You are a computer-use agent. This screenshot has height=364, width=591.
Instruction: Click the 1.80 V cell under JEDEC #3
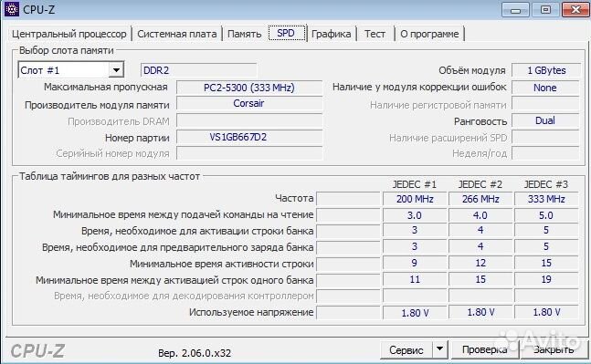[x=546, y=312]
